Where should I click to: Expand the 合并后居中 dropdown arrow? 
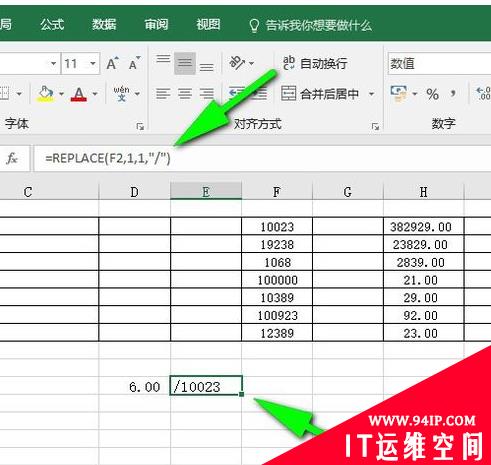click(371, 94)
